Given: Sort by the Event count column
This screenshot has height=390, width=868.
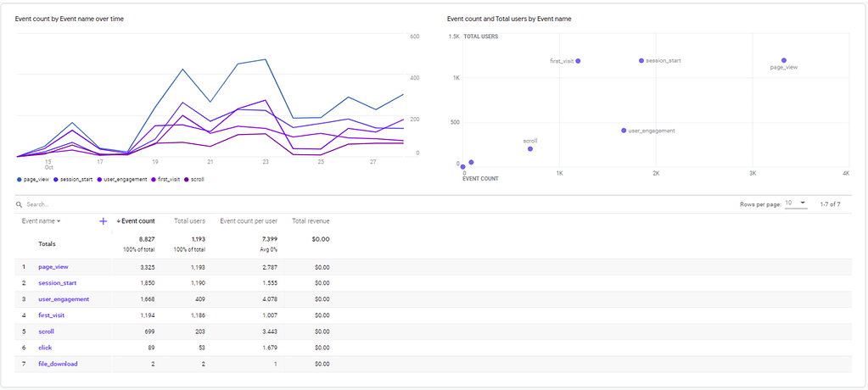Looking at the screenshot, I should point(136,220).
